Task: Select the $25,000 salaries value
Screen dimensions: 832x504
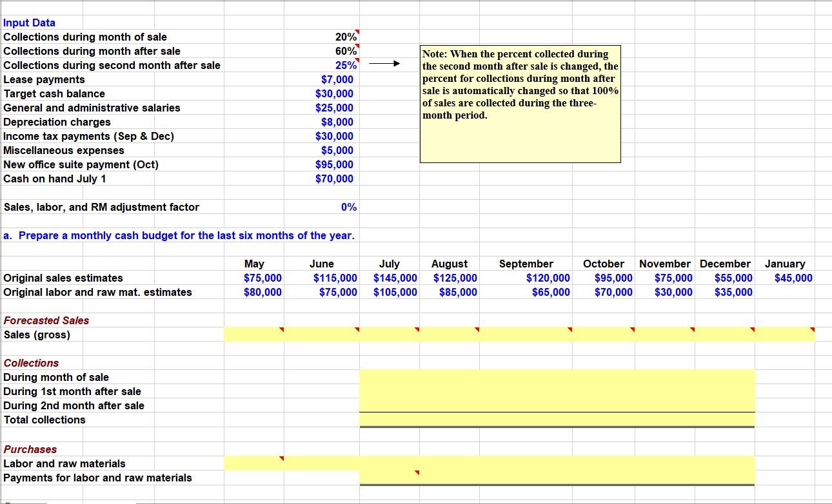Action: 334,108
